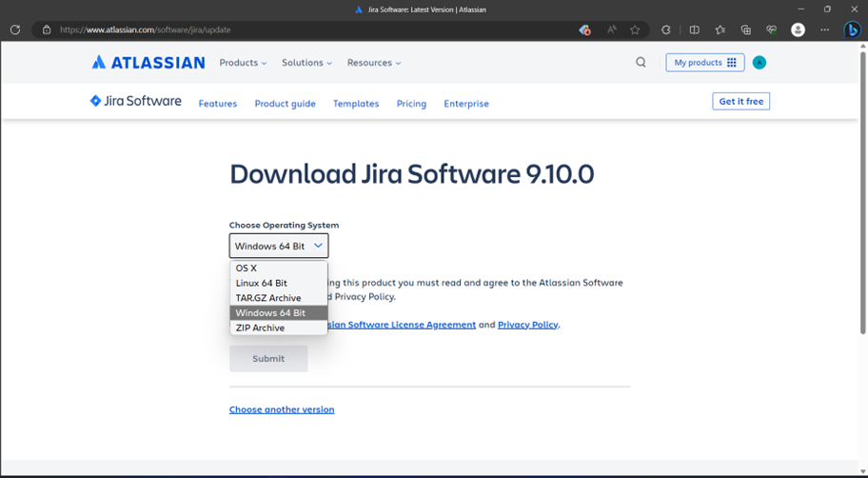
Task: Expand the Resources menu
Action: 374,63
